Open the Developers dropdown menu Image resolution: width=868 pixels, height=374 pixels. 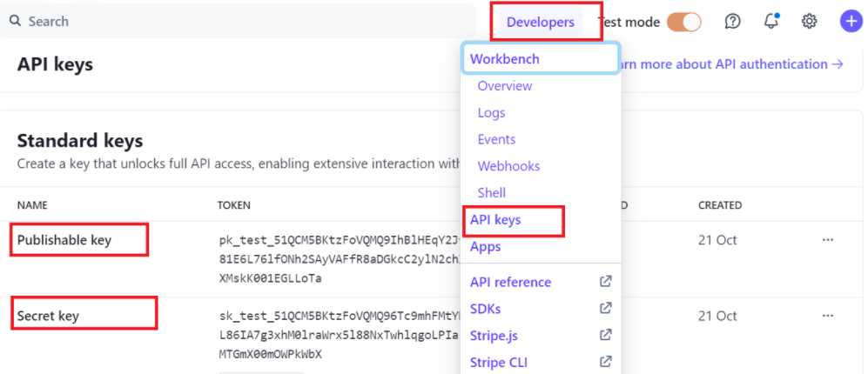click(541, 22)
